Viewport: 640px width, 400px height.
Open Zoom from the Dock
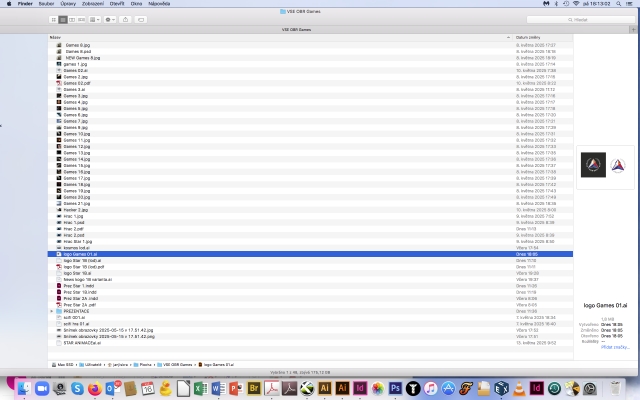coord(42,389)
